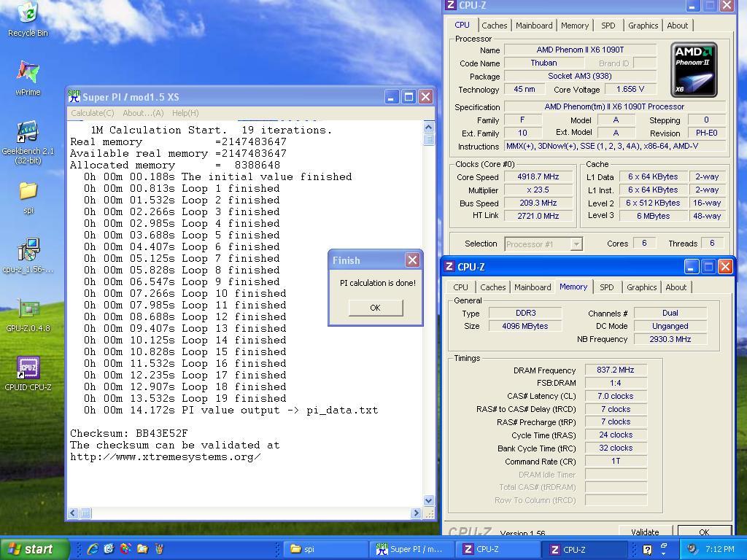Click the Validate button in CPU-Z

pos(645,532)
